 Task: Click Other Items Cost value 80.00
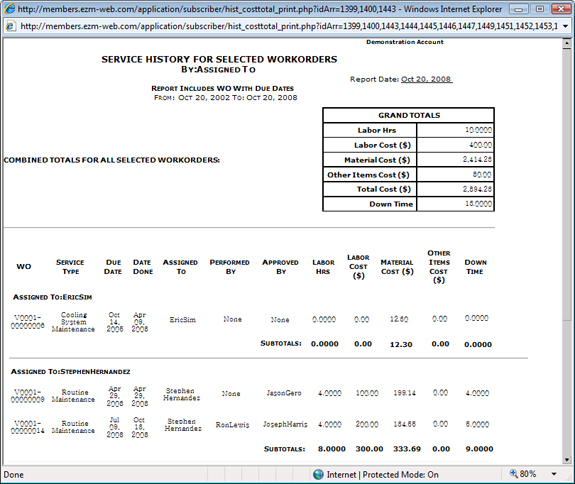(x=482, y=175)
